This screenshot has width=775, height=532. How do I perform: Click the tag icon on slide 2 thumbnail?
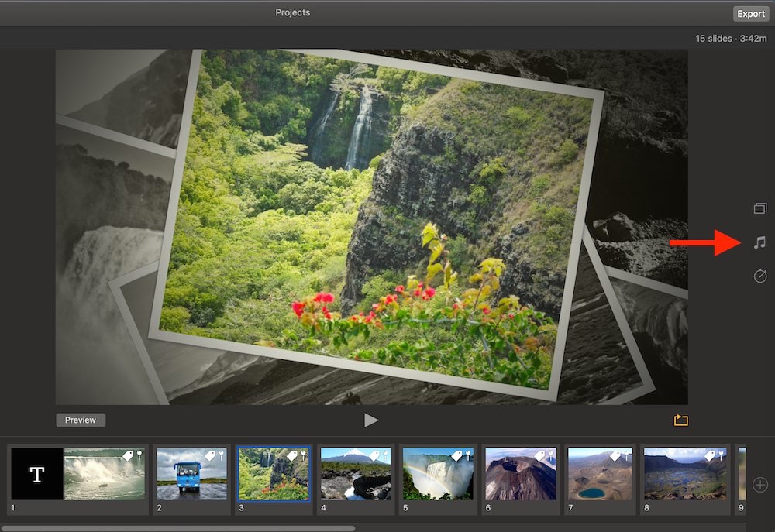click(x=209, y=456)
